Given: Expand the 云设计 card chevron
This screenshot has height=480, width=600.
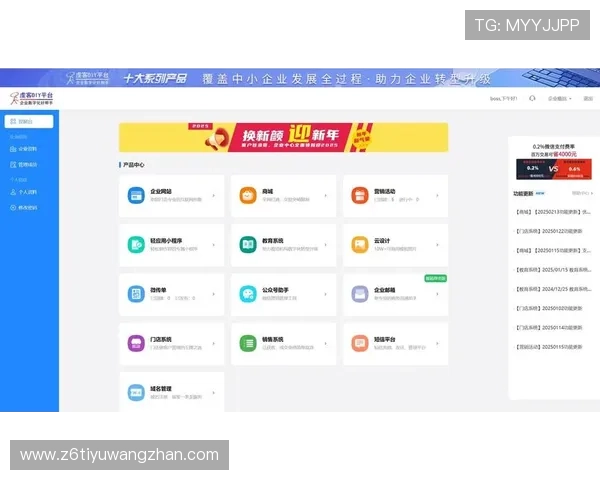Looking at the screenshot, I should coord(437,245).
